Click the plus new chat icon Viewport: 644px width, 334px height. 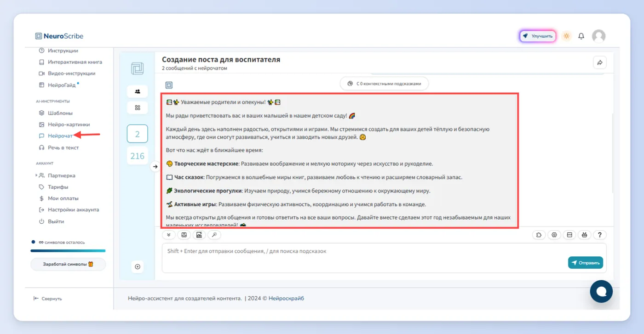[138, 266]
